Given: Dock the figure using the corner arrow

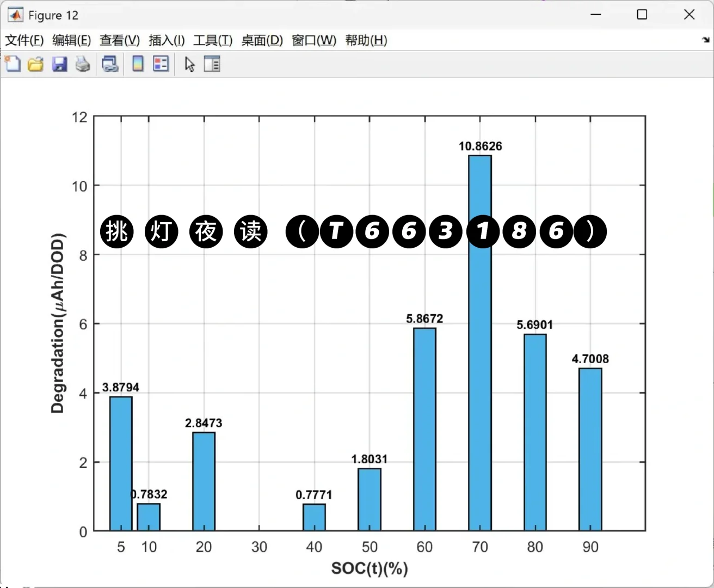Looking at the screenshot, I should pos(706,40).
